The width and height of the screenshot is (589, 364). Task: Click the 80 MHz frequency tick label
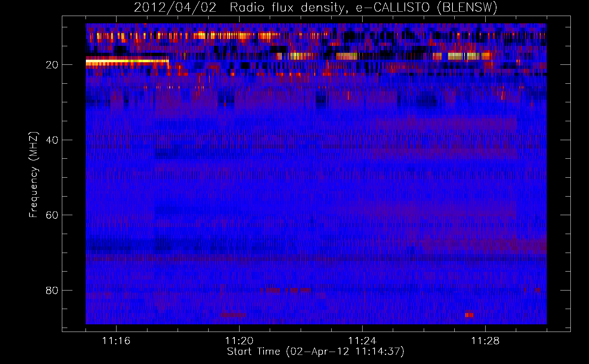point(52,290)
